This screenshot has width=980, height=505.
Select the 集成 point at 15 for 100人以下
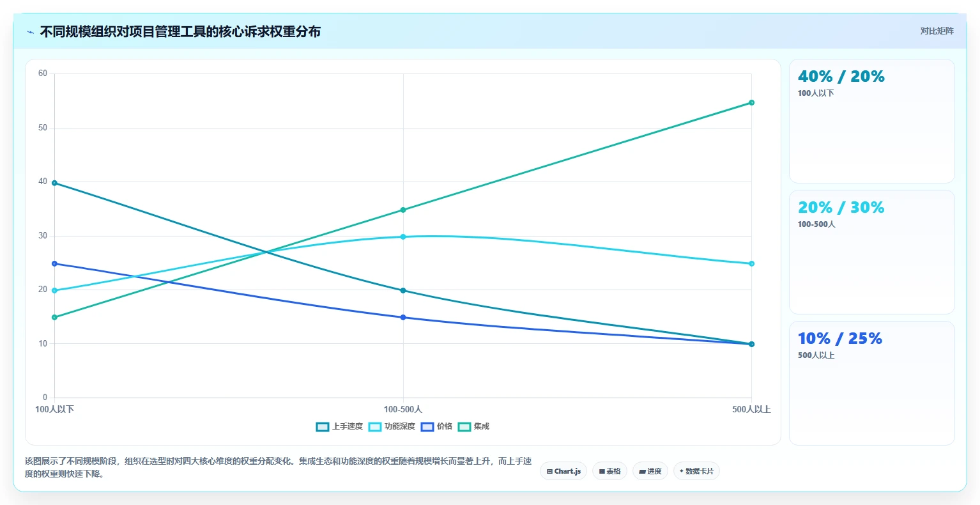[54, 317]
